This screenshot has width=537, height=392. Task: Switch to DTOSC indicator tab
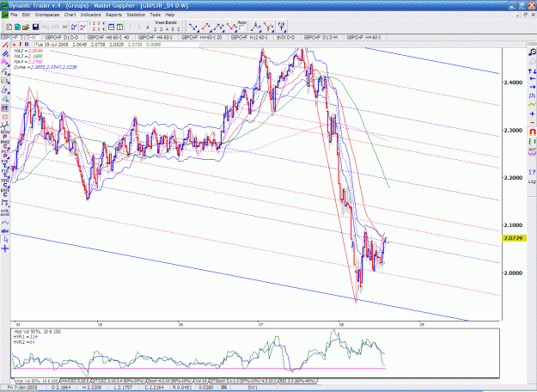point(119,381)
